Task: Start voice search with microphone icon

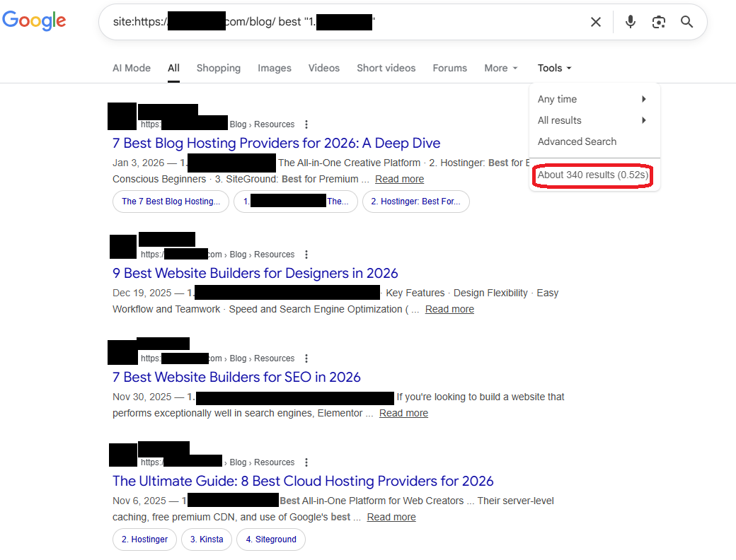Action: tap(630, 22)
